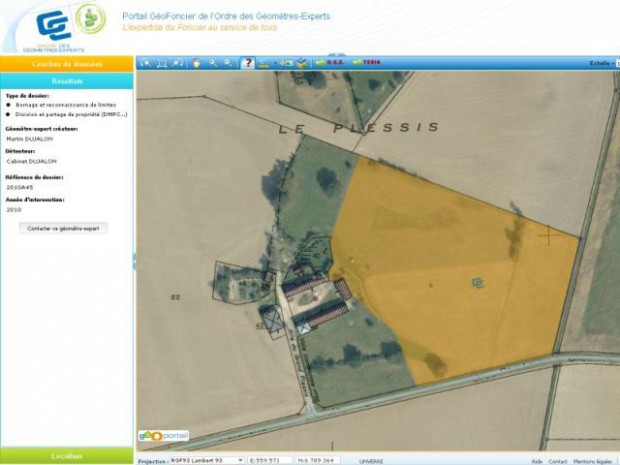
Task: Click the first toolbar icon at far left
Action: pos(145,62)
